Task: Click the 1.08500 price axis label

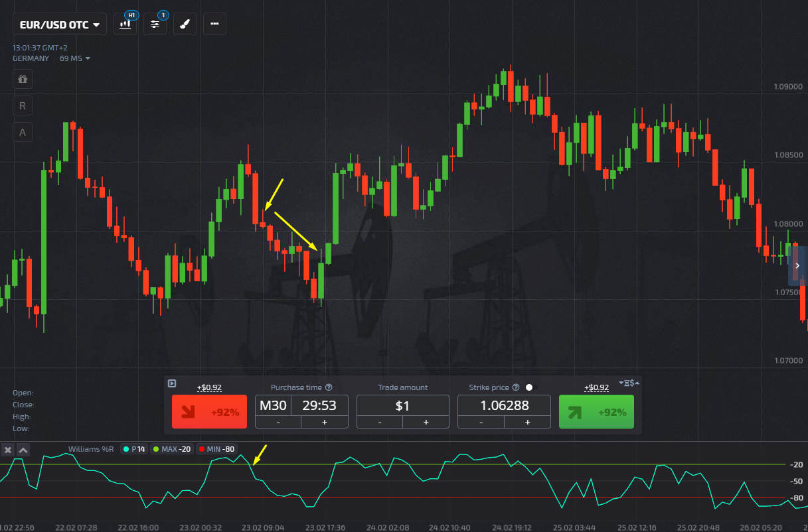Action: click(788, 155)
